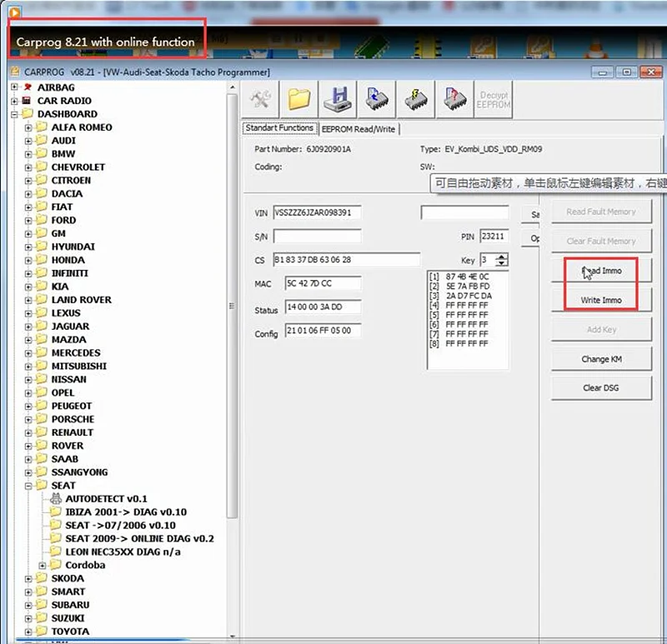Screen dimensions: 667x644
Task: Click the read chip toolbar icon
Action: pos(377,99)
